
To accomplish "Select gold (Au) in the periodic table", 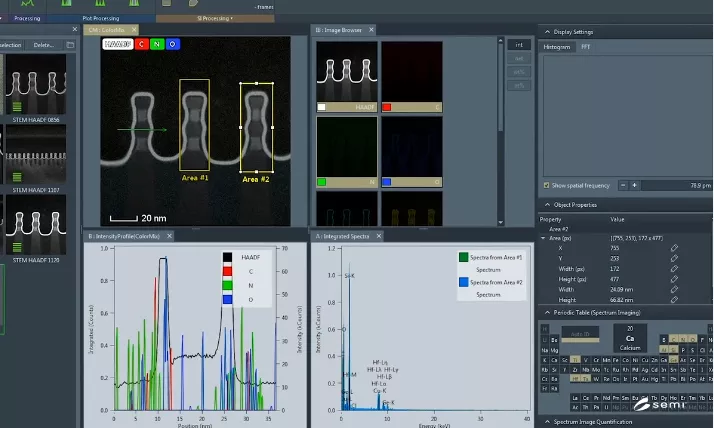I will point(645,379).
